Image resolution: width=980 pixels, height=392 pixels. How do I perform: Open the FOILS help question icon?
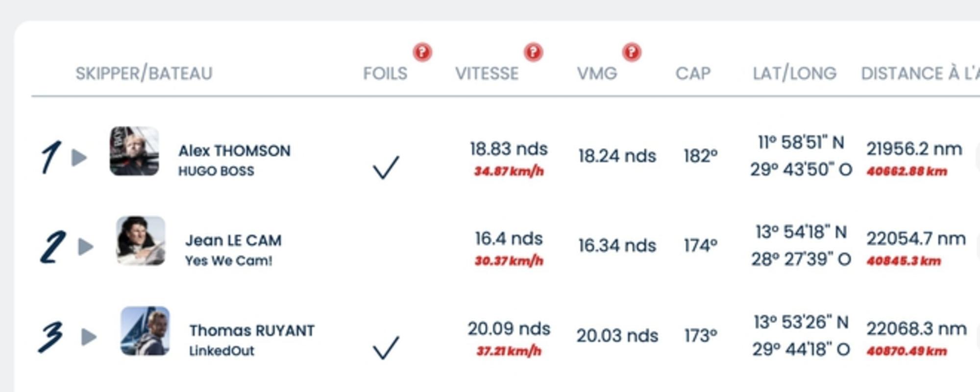point(422,52)
